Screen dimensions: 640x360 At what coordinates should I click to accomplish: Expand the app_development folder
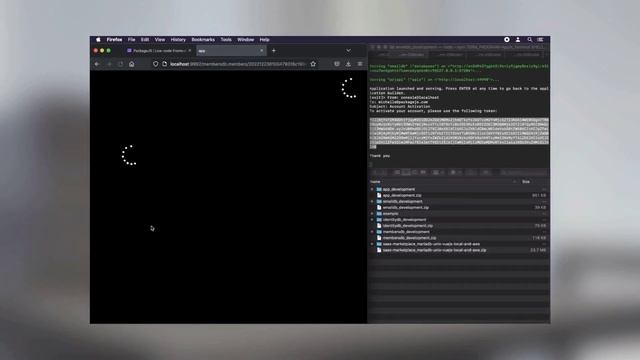[372, 189]
